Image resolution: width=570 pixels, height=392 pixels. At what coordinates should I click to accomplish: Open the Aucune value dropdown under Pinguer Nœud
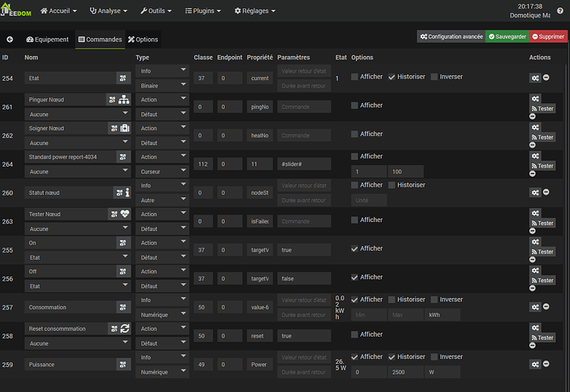point(78,114)
